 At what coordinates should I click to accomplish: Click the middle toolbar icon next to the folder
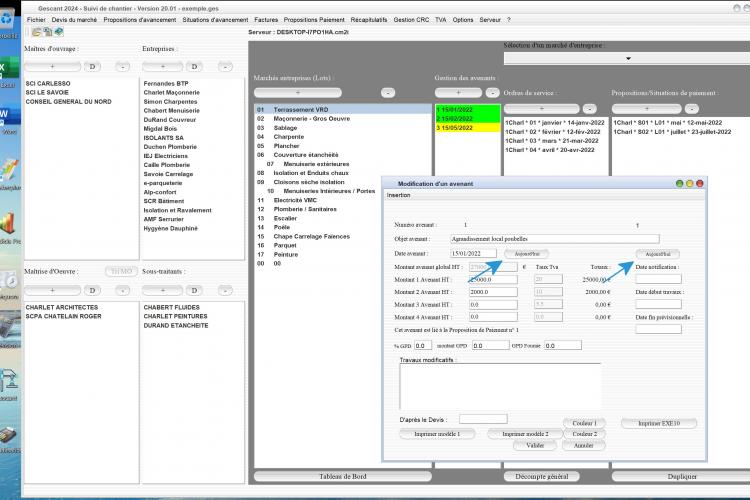[x=47, y=32]
